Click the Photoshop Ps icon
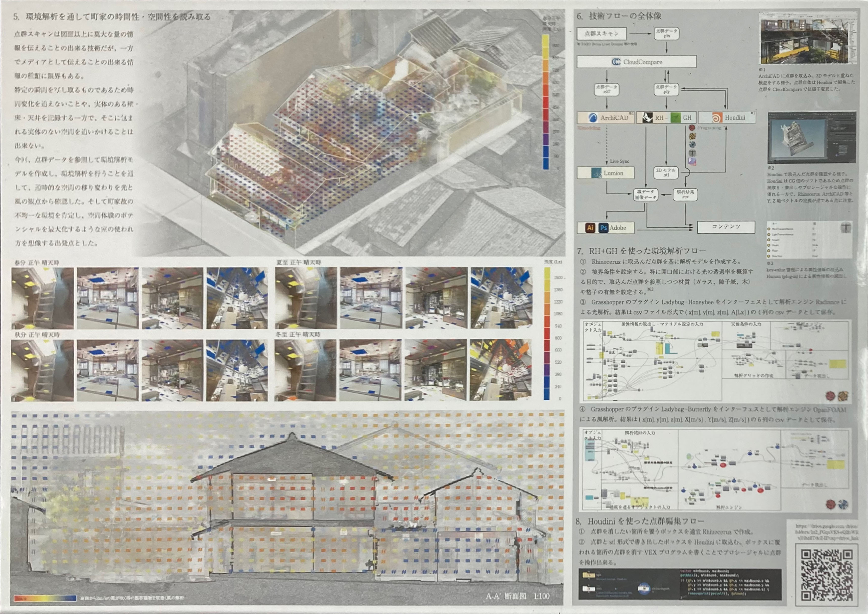This screenshot has width=868, height=614. 603,228
